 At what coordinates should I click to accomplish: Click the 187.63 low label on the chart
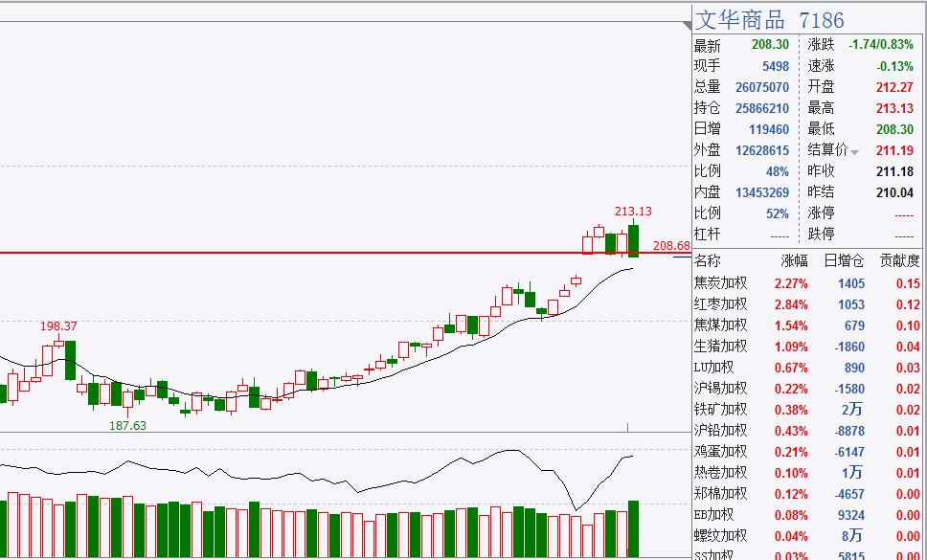coord(127,425)
